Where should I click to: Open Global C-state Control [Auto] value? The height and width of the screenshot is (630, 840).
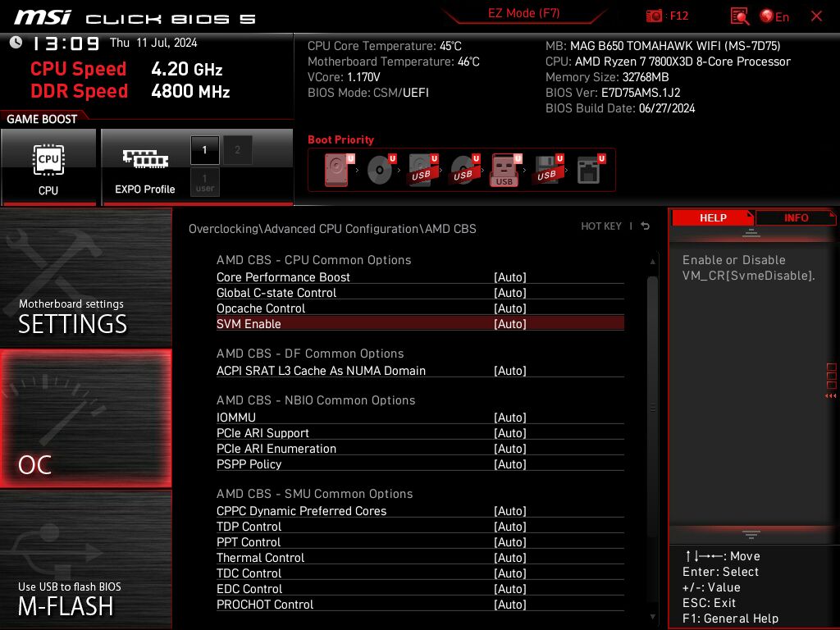pyautogui.click(x=509, y=293)
